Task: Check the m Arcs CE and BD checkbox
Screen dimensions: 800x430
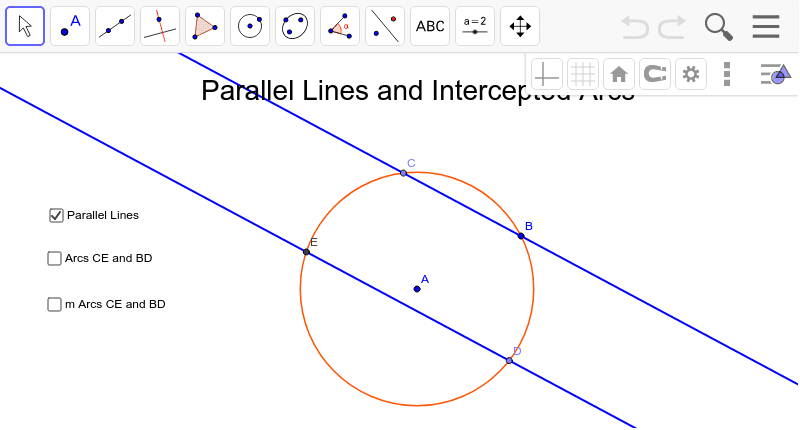Action: (54, 305)
